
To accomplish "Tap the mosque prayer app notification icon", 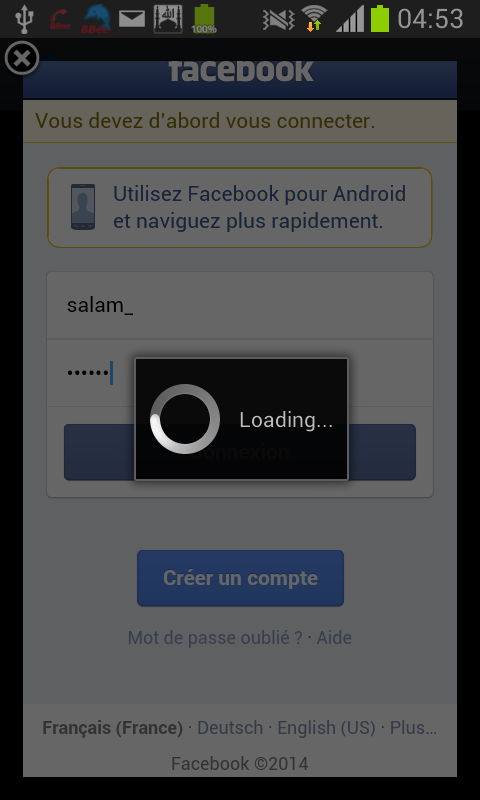I will tap(168, 19).
